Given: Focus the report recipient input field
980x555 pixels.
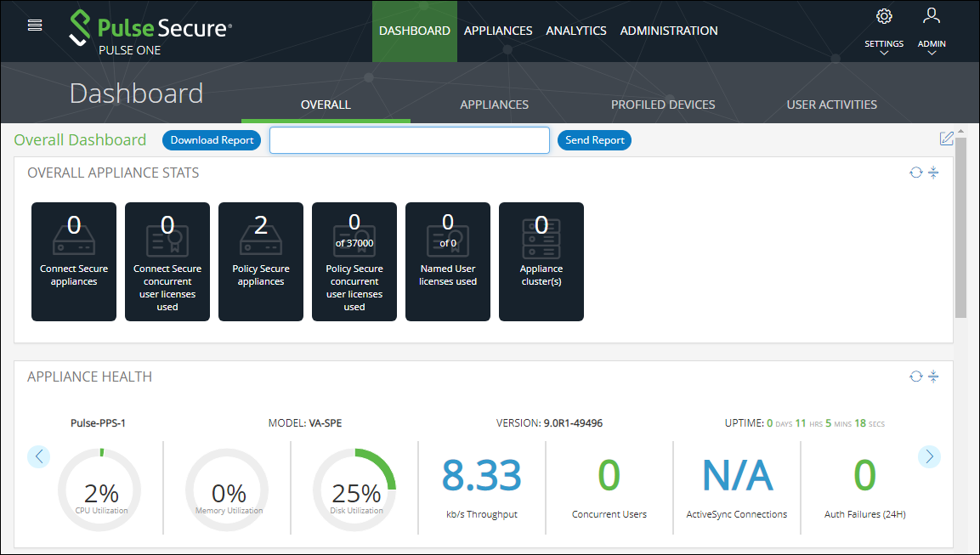Looking at the screenshot, I should click(410, 140).
